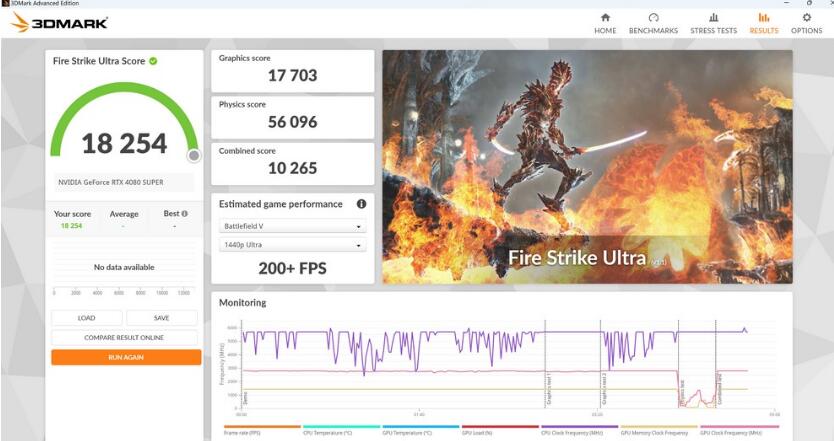This screenshot has width=834, height=441.
Task: Click green validation checkmark beside Fire Strike Ultra Score
Action: (153, 61)
